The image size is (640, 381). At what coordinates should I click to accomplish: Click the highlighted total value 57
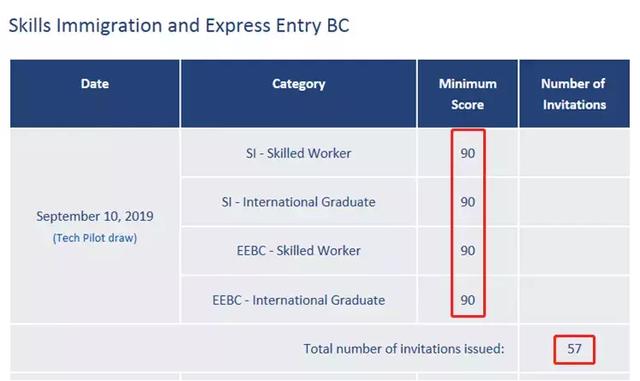pos(574,349)
